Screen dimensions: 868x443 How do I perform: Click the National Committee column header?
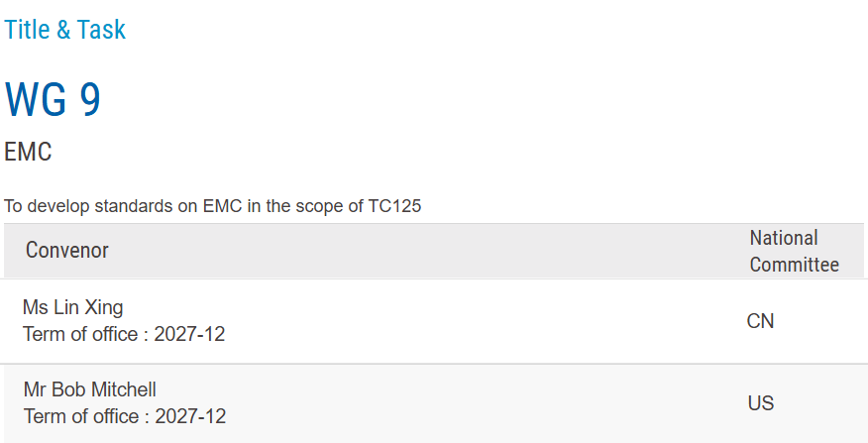794,251
